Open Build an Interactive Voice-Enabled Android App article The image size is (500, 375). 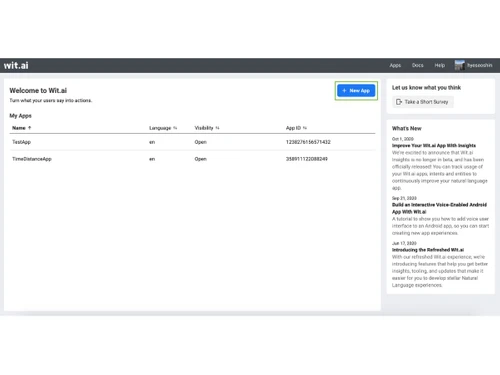(x=439, y=208)
